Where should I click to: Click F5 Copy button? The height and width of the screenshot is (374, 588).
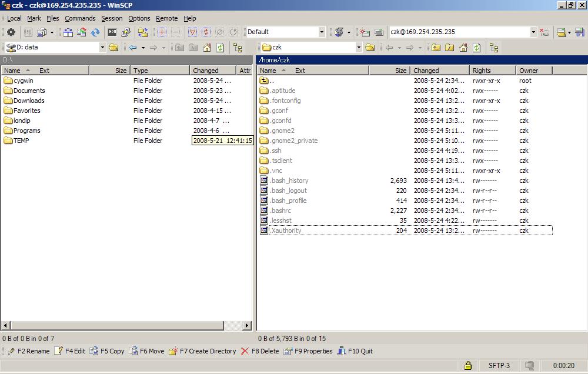coord(107,351)
